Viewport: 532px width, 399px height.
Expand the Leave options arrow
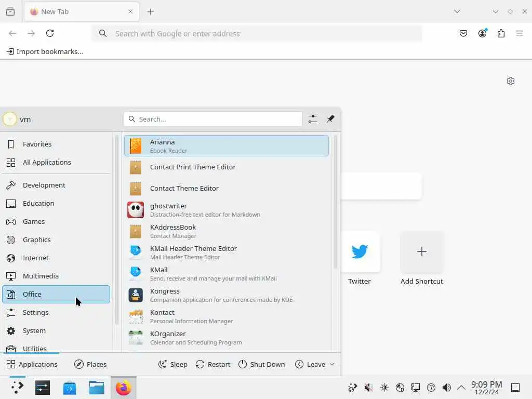click(x=332, y=364)
